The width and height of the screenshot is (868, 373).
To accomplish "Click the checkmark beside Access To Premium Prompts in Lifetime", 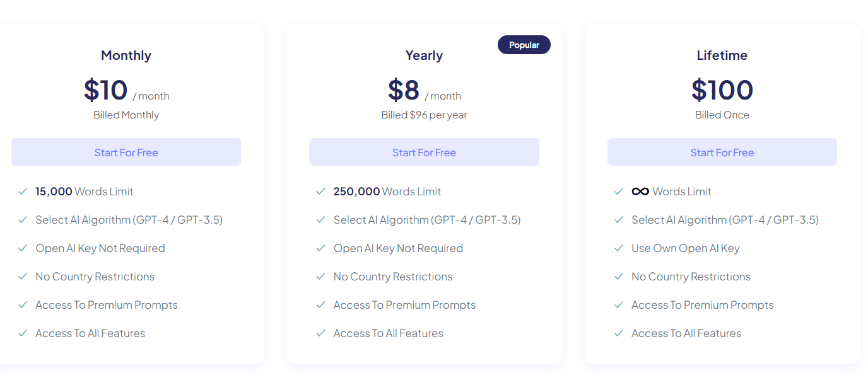I will point(619,304).
